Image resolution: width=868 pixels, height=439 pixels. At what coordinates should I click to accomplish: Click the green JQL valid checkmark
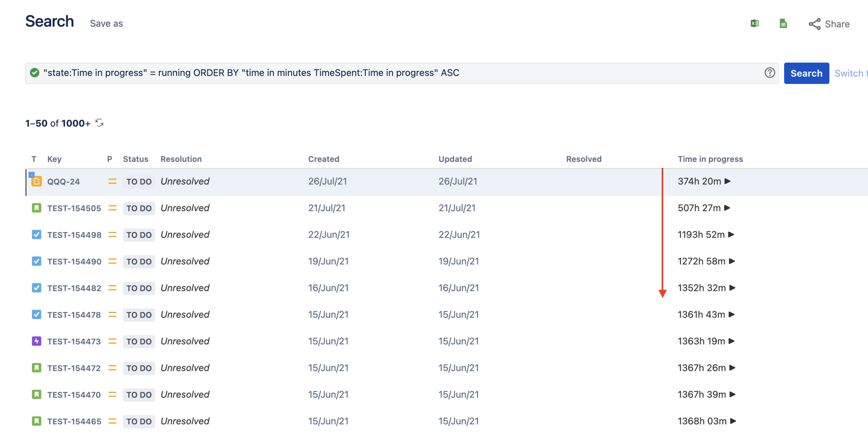pyautogui.click(x=35, y=73)
